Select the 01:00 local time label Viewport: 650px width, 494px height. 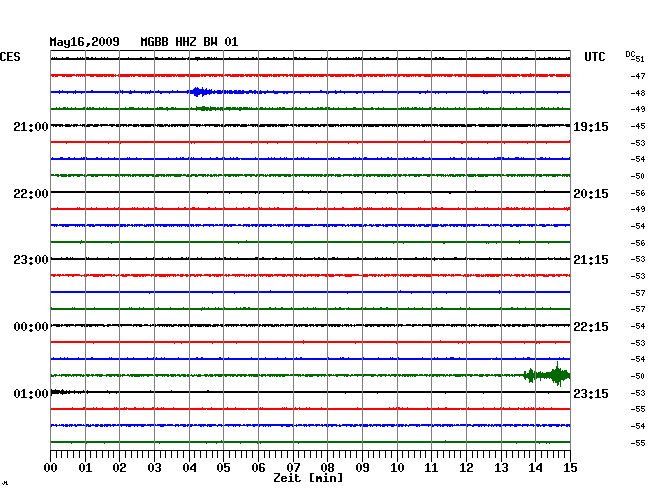(31, 393)
